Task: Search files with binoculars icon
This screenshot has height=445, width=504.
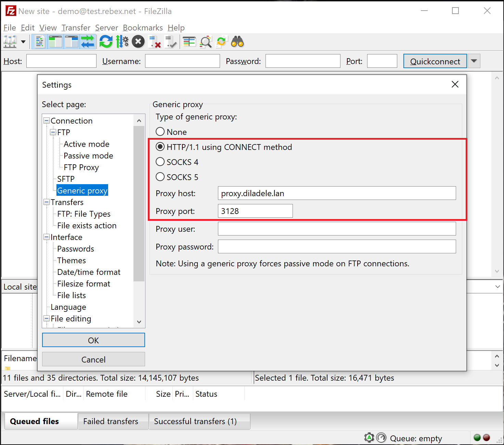Action: click(237, 42)
